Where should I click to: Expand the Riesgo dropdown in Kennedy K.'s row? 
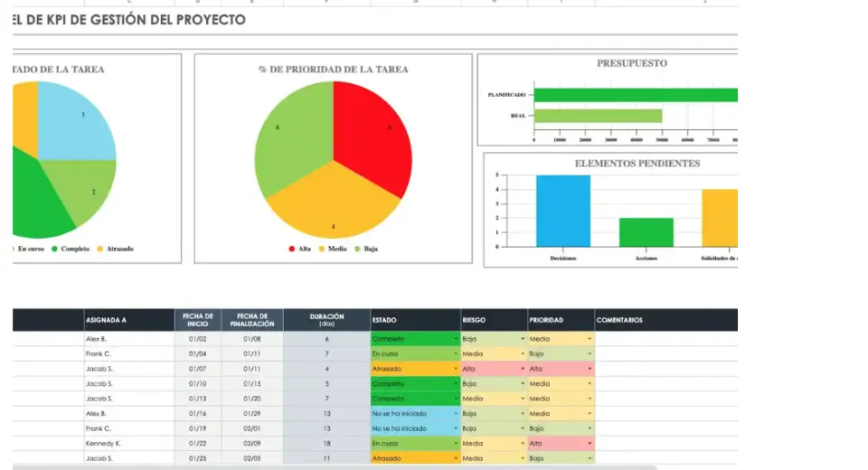click(x=523, y=444)
